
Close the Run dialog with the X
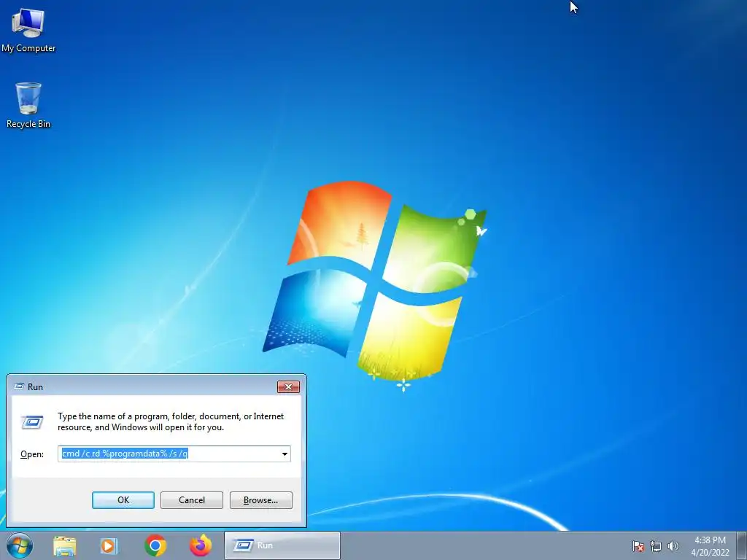pos(288,386)
